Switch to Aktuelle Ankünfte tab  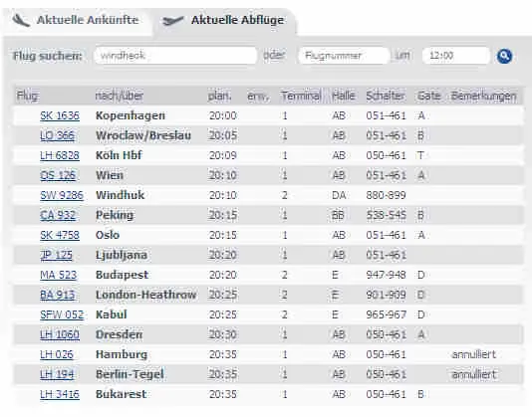[88, 20]
